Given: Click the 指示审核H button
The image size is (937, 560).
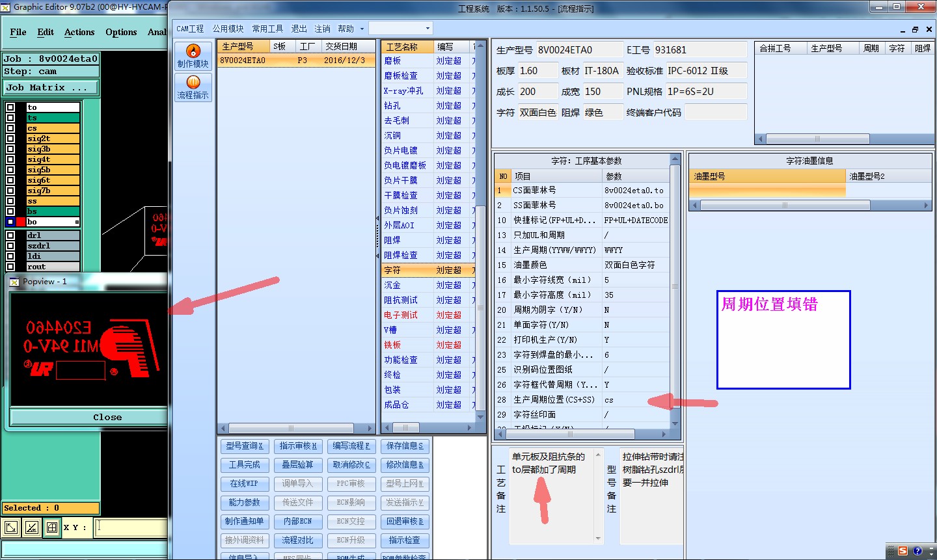Looking at the screenshot, I should coord(298,446).
